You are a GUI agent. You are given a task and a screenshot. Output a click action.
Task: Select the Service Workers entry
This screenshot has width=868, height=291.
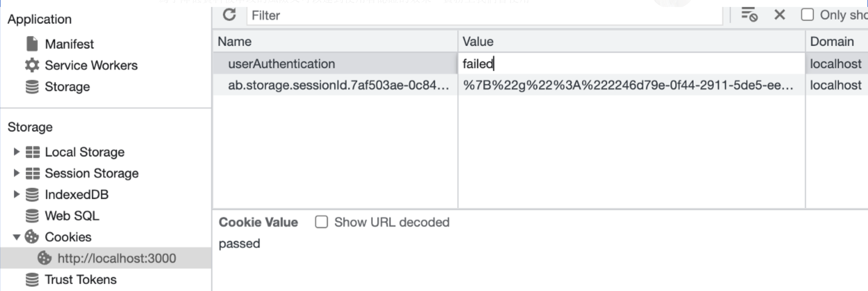[x=91, y=65]
